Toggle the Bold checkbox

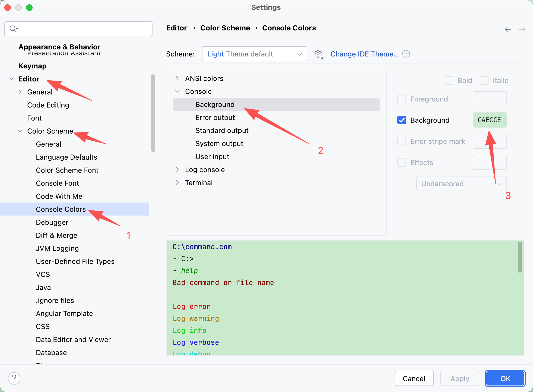449,81
